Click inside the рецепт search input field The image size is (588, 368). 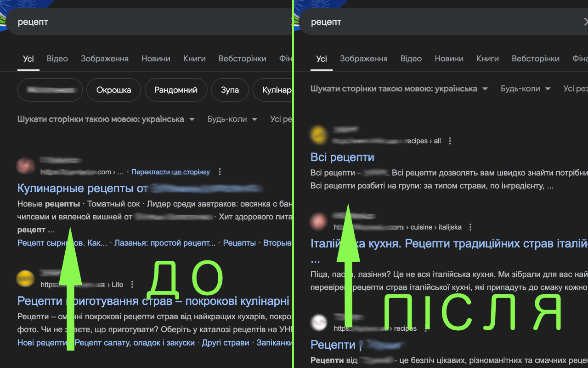tap(92, 22)
